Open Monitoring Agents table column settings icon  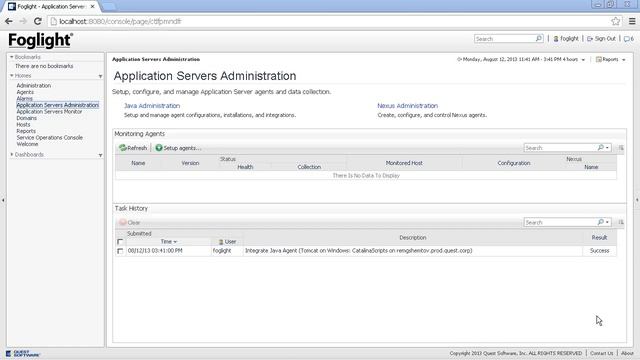[621, 148]
